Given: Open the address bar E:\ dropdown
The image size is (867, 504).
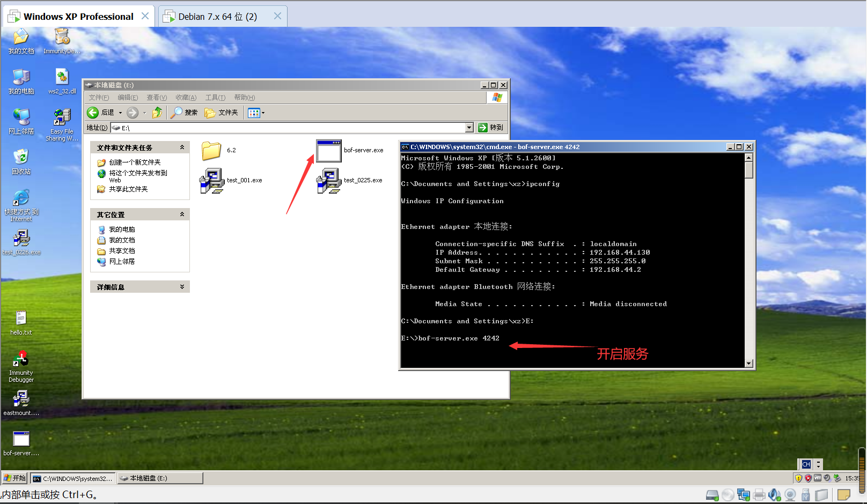Looking at the screenshot, I should tap(469, 128).
